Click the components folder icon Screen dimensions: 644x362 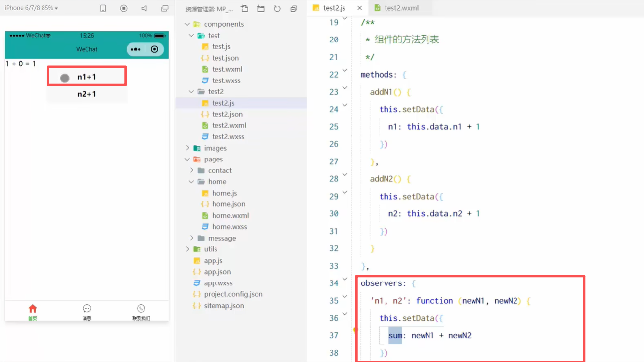pyautogui.click(x=197, y=24)
